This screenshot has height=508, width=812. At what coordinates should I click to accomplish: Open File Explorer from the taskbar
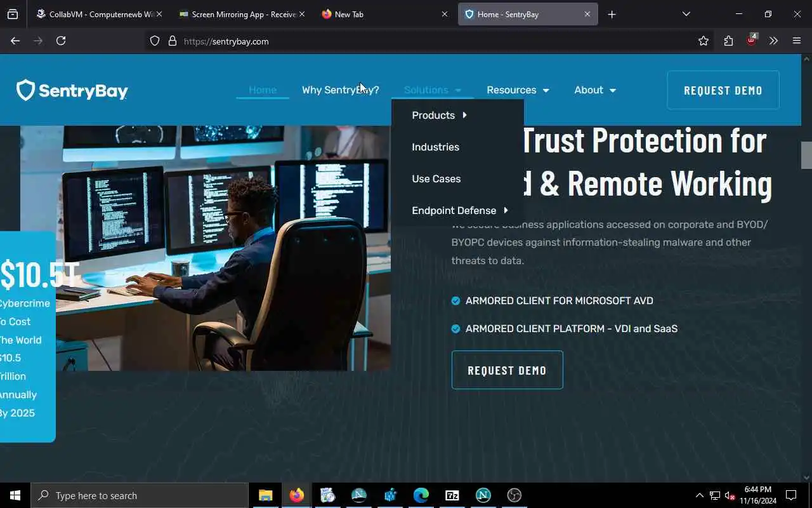tap(265, 495)
